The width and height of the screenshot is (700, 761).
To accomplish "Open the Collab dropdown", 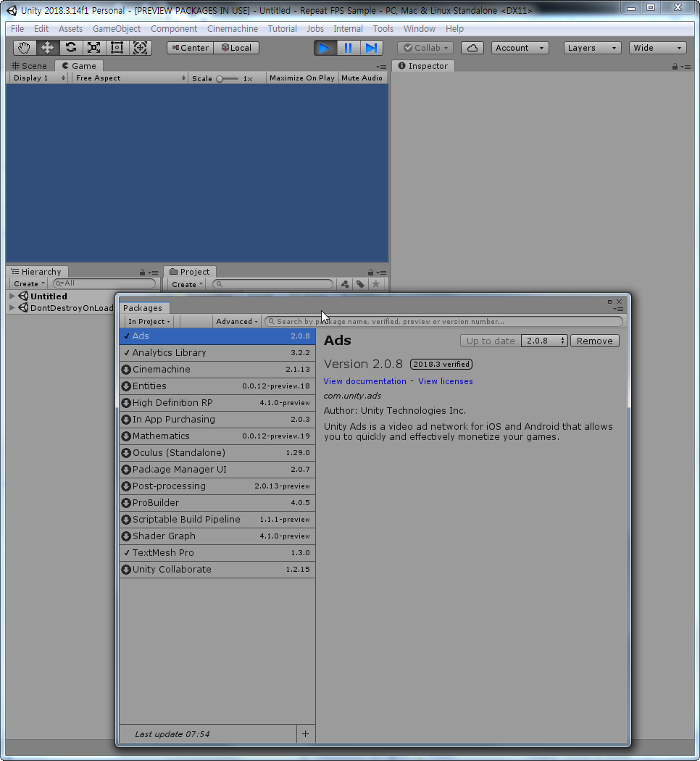I will pos(425,48).
